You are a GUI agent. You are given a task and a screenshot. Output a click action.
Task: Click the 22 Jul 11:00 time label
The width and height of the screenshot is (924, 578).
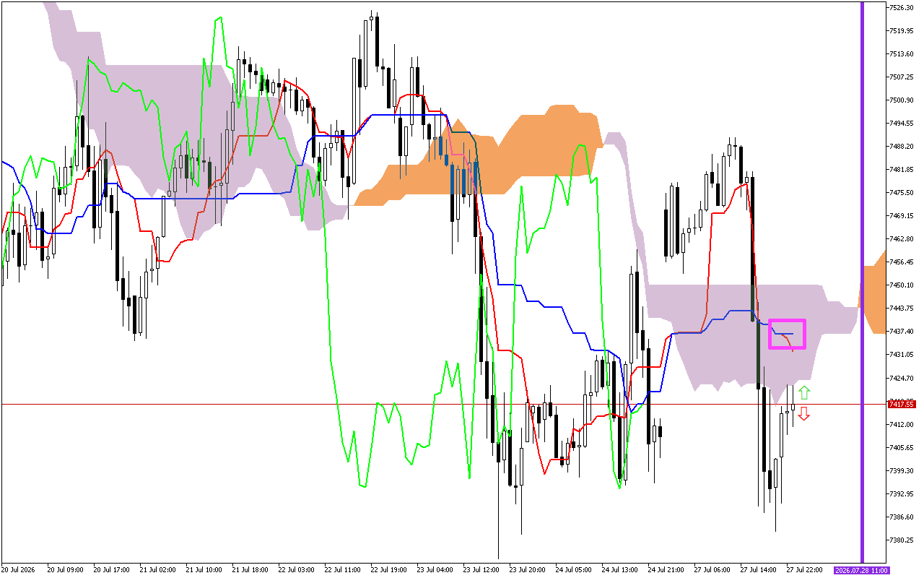(342, 570)
